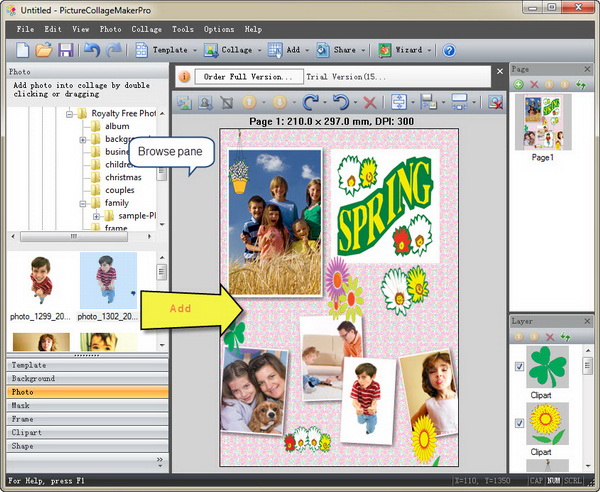600x492 pixels.
Task: Click the Add toolbar button
Action: tap(284, 50)
